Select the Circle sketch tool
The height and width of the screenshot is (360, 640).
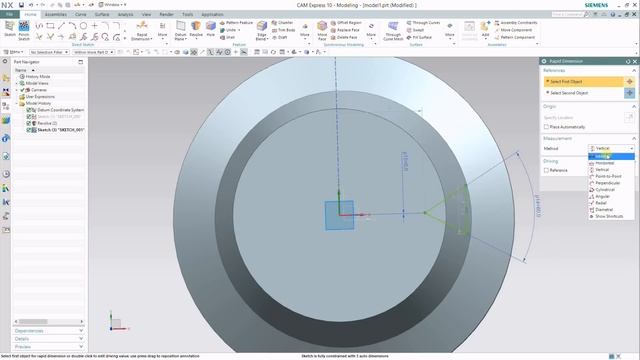[x=83, y=26]
